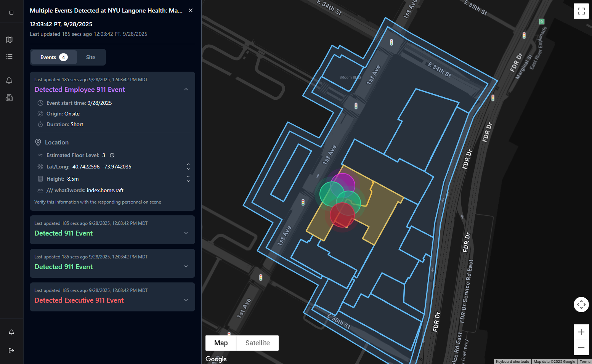Click the map camera pan control
This screenshot has width=592, height=364.
click(x=581, y=305)
